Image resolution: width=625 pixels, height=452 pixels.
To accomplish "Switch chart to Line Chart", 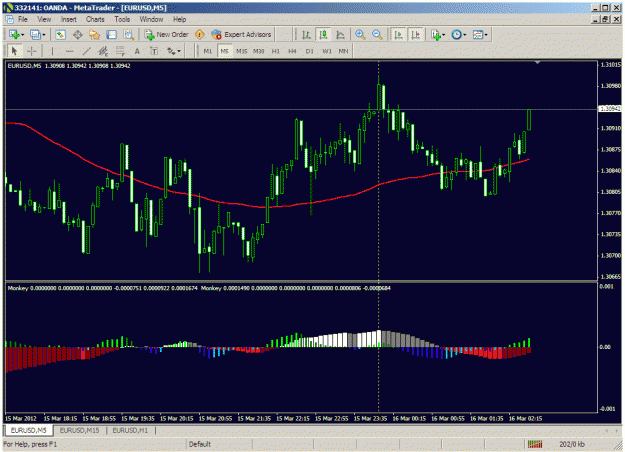I will click(340, 35).
